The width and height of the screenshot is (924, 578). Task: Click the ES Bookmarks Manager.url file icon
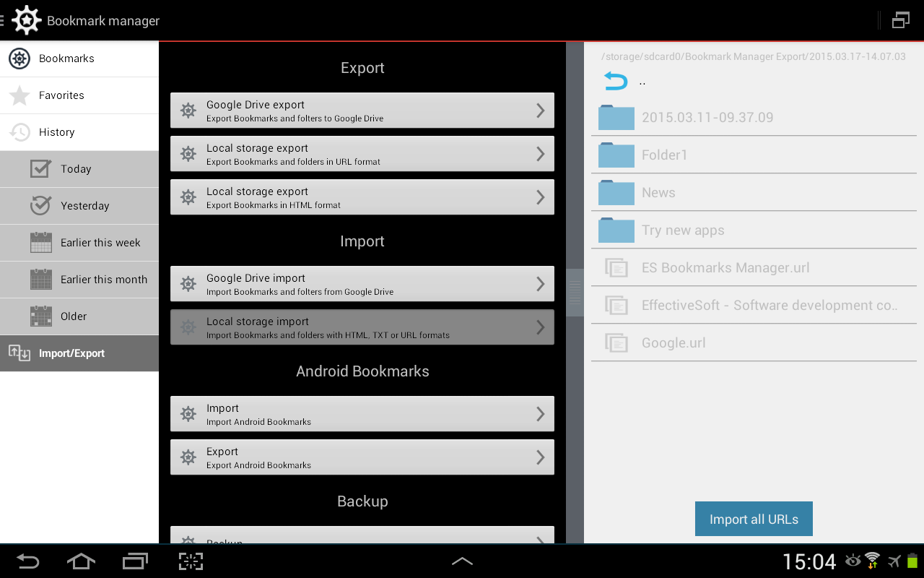click(616, 267)
